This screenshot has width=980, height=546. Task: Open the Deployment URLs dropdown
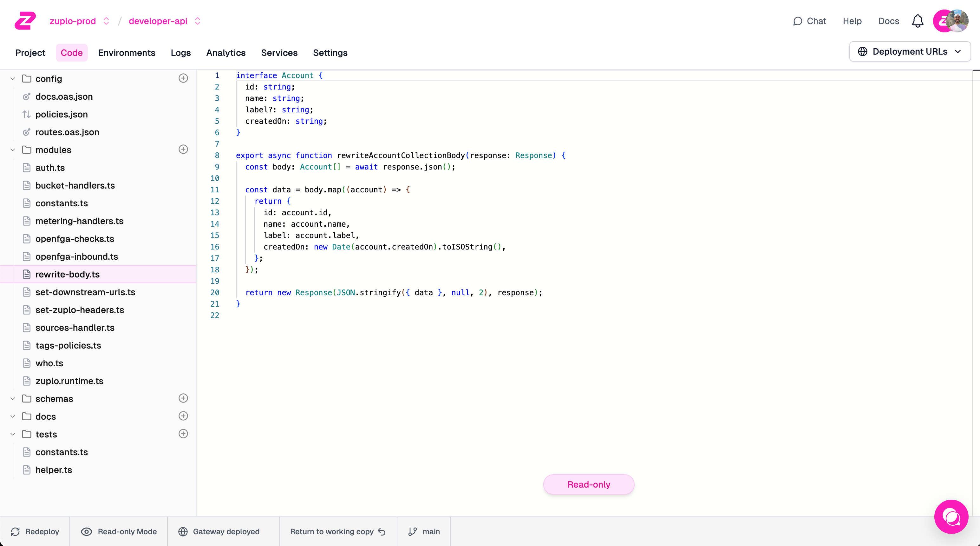tap(910, 51)
